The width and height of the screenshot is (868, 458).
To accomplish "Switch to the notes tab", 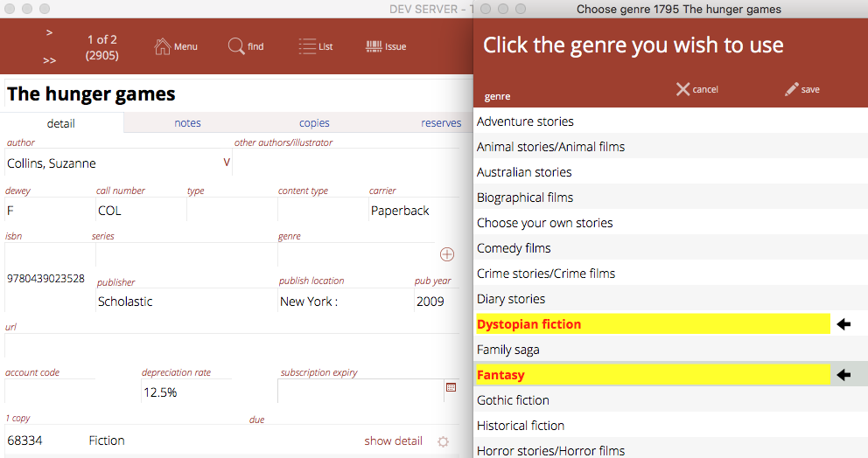I will coord(187,123).
